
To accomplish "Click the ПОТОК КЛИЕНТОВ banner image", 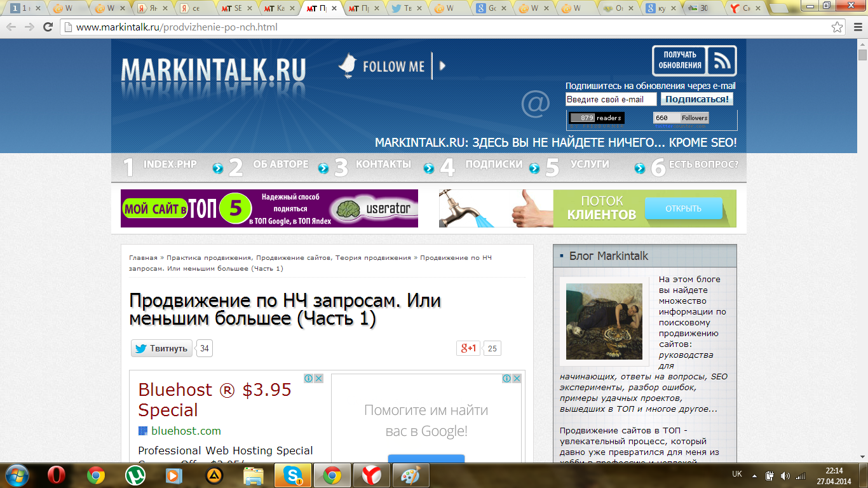I will pos(588,208).
